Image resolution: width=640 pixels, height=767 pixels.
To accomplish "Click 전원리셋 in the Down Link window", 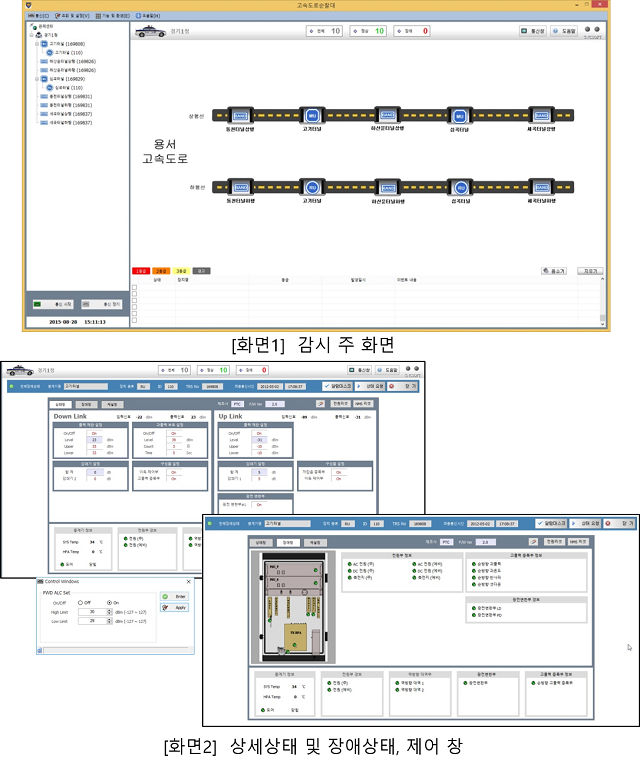I will (x=341, y=404).
